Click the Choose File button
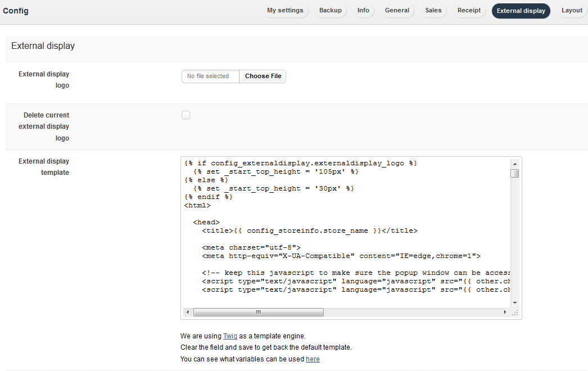Viewport: 588px width, 371px height. coord(263,76)
